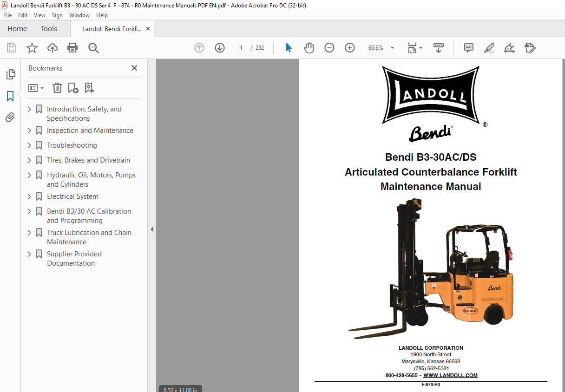The width and height of the screenshot is (565, 392).
Task: Open the Help menu
Action: pyautogui.click(x=102, y=15)
